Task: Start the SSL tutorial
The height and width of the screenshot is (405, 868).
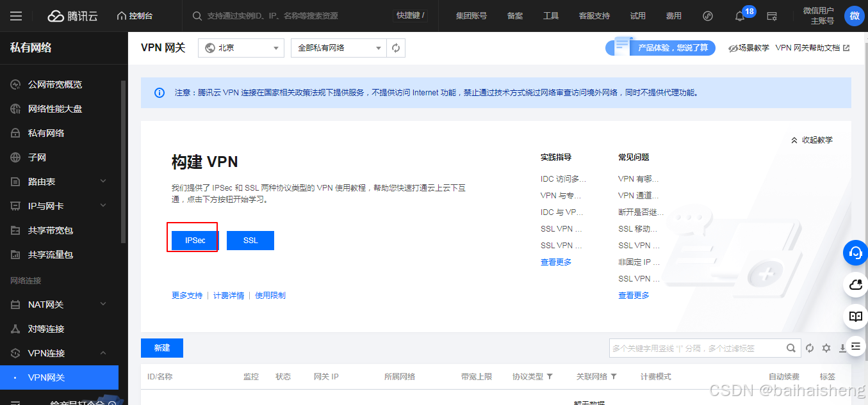Action: click(250, 241)
